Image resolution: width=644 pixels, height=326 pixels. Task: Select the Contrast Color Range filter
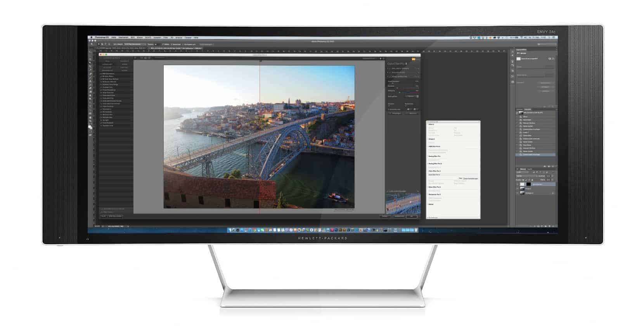110,85
